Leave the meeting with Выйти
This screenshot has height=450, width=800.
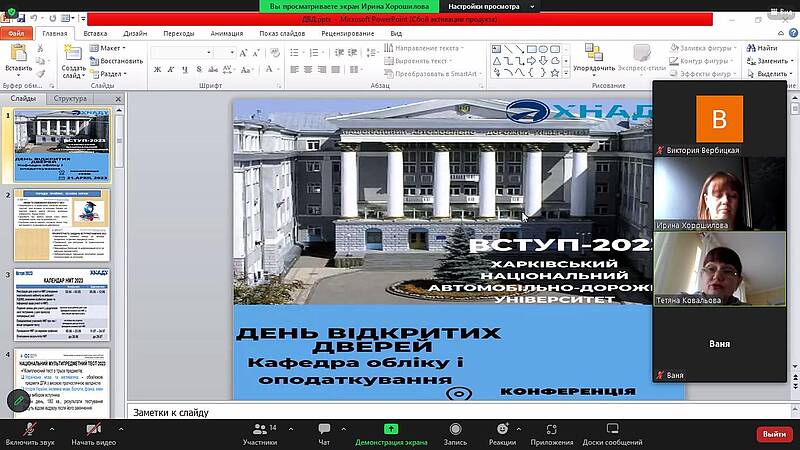774,434
